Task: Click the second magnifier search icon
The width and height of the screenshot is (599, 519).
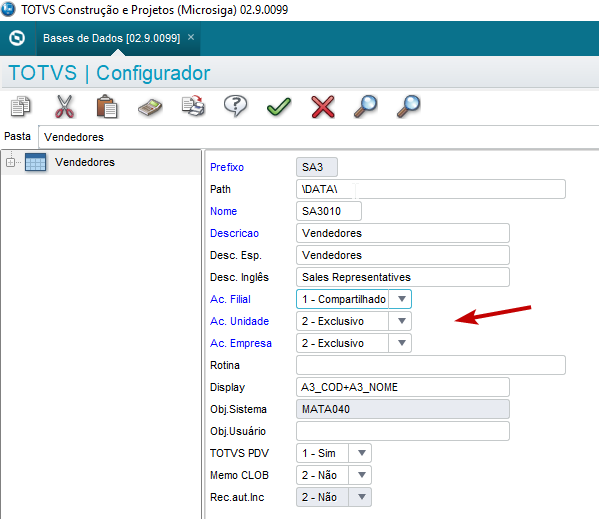Action: coord(408,106)
